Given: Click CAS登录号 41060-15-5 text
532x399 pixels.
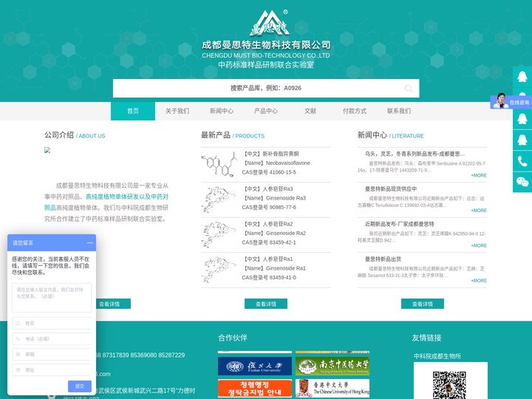Looking at the screenshot, I should (x=269, y=172).
